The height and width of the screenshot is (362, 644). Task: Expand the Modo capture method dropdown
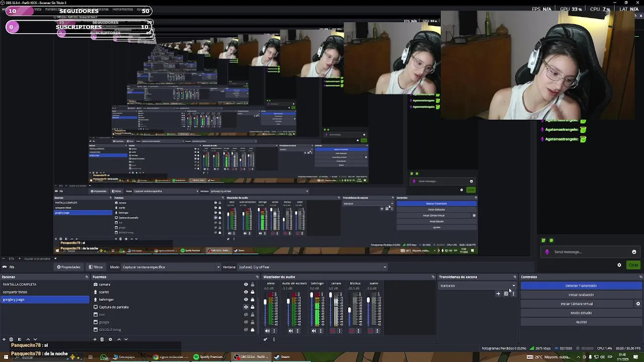point(171,267)
